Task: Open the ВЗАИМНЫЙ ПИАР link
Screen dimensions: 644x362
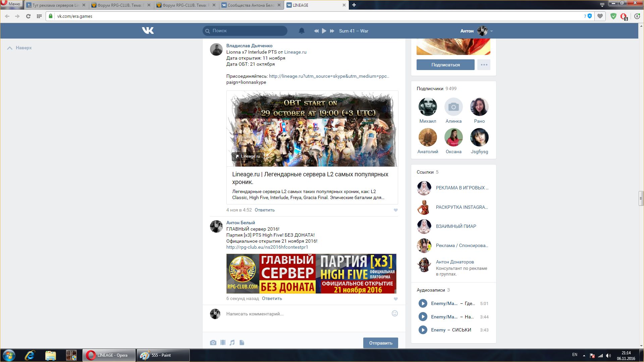Action: tap(456, 226)
